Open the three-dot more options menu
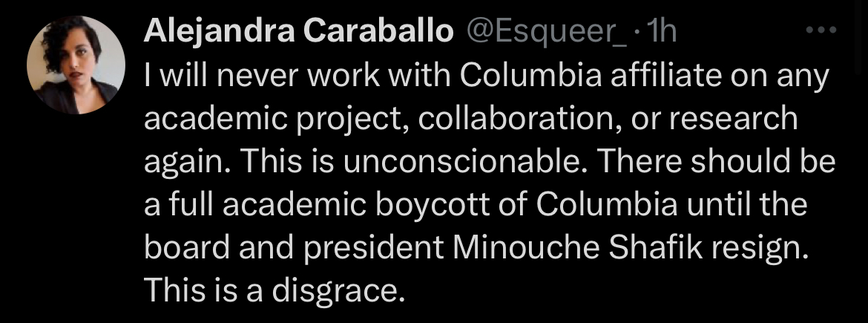The height and width of the screenshot is (323, 868). click(821, 30)
